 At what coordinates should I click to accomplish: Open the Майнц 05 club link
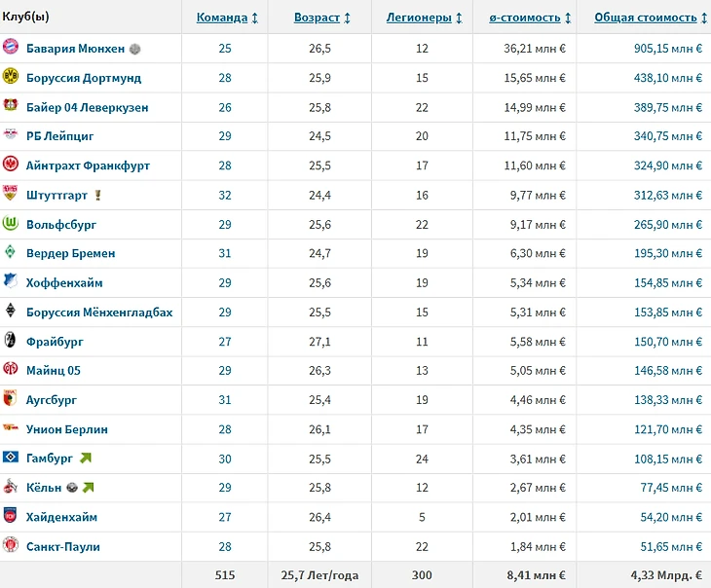click(x=54, y=370)
